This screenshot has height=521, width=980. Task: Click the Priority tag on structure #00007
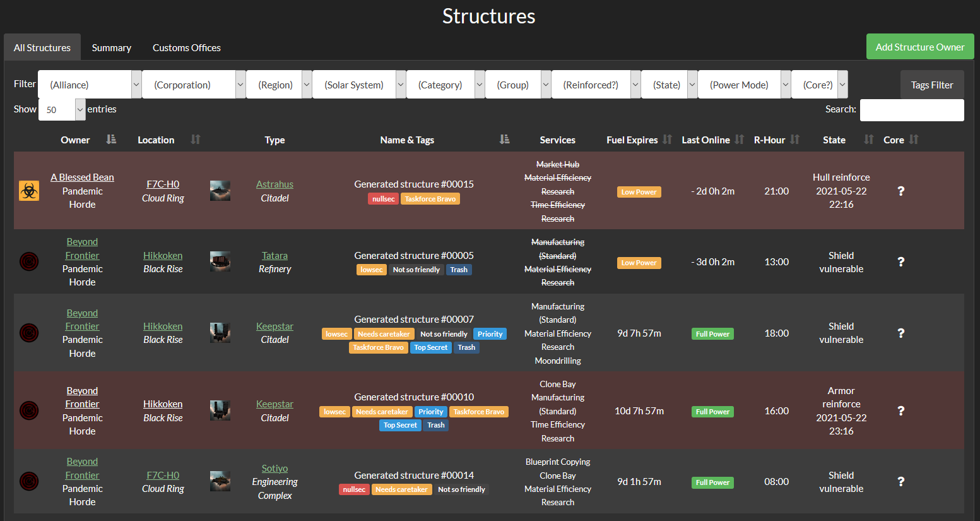click(490, 333)
